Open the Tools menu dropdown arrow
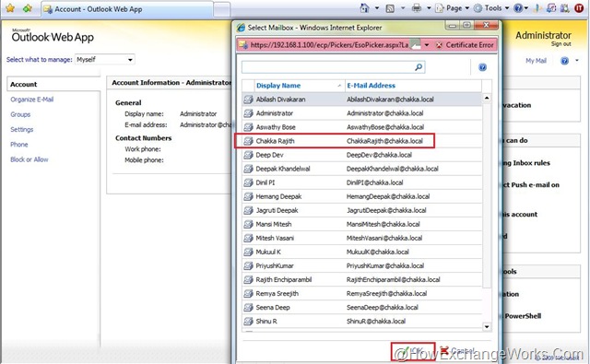The height and width of the screenshot is (364, 590). pos(506,8)
